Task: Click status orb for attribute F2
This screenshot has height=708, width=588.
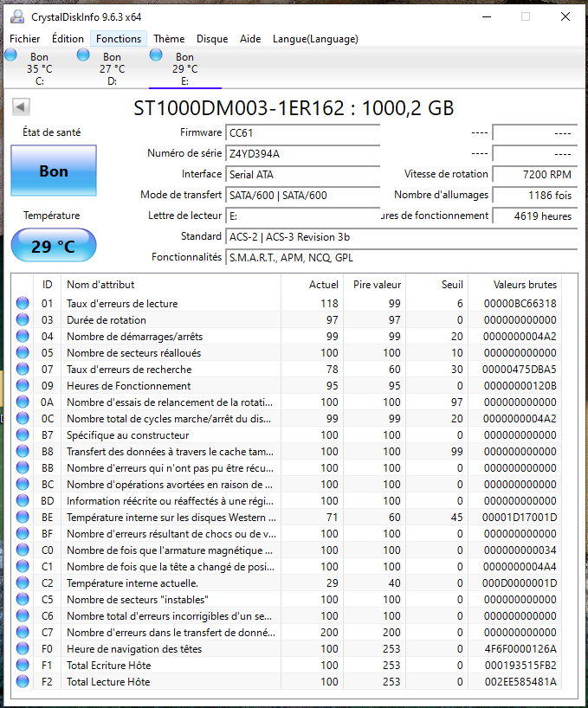Action: (23, 681)
